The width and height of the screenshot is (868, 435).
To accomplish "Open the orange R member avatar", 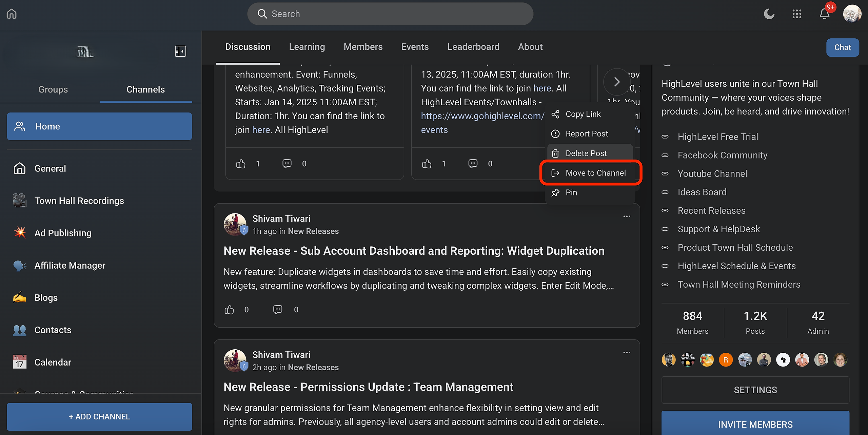I will click(x=726, y=360).
